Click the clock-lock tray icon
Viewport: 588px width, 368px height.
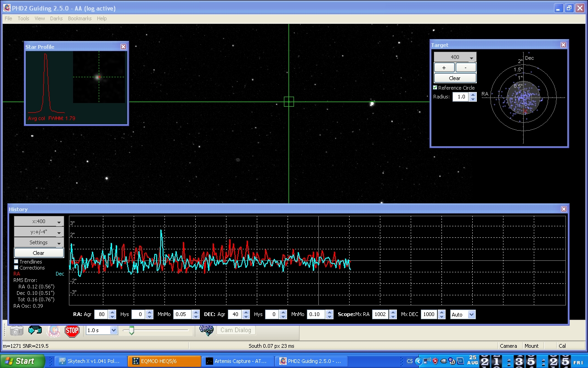click(x=452, y=361)
